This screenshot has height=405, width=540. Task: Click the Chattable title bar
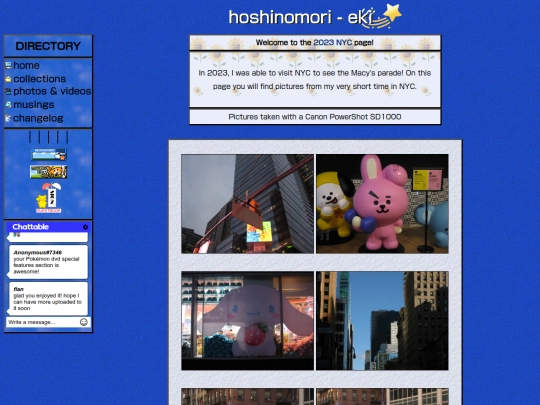48,227
